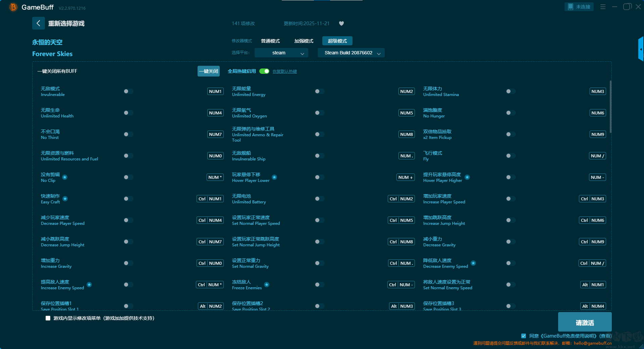
Task: Select the 加强模式 tab
Action: (304, 41)
